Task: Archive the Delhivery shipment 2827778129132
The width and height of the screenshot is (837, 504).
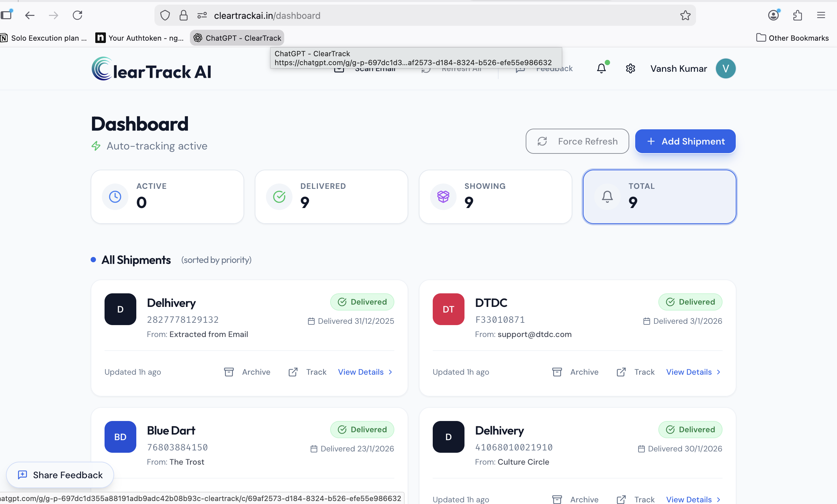Action: pos(248,371)
